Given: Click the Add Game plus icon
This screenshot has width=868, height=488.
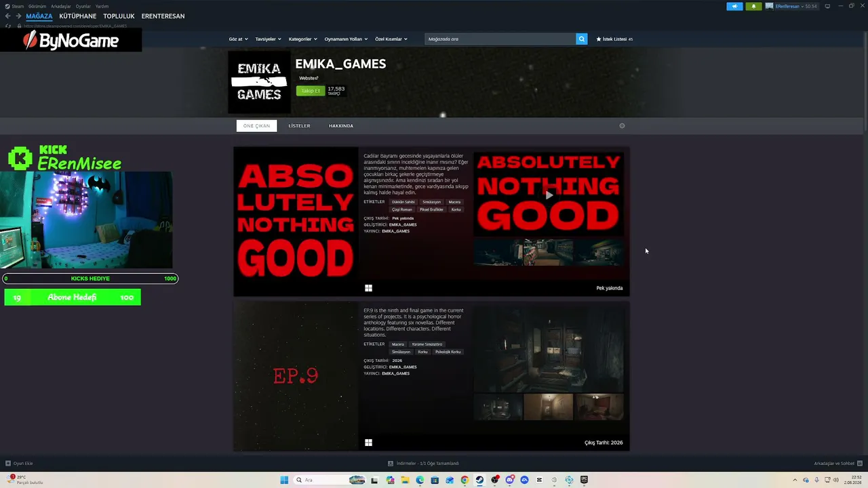Looking at the screenshot, I should (x=8, y=464).
